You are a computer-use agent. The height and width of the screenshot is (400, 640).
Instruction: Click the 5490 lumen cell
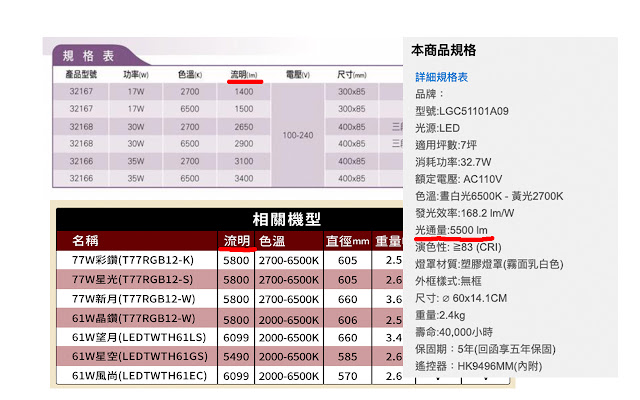tap(236, 357)
